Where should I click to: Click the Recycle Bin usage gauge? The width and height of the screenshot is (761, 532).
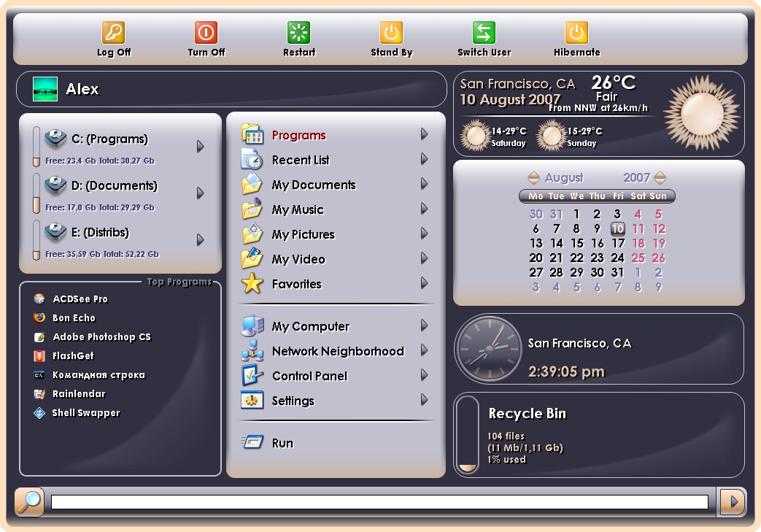(468, 434)
